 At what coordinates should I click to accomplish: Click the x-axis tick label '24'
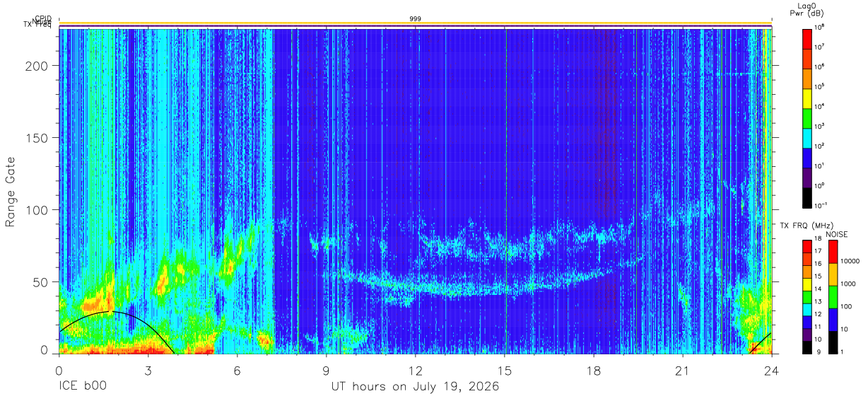[772, 371]
